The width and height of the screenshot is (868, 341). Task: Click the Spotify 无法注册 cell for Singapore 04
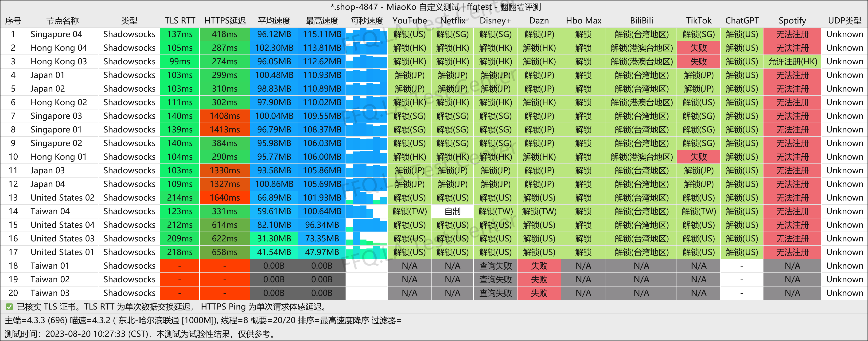coord(792,34)
